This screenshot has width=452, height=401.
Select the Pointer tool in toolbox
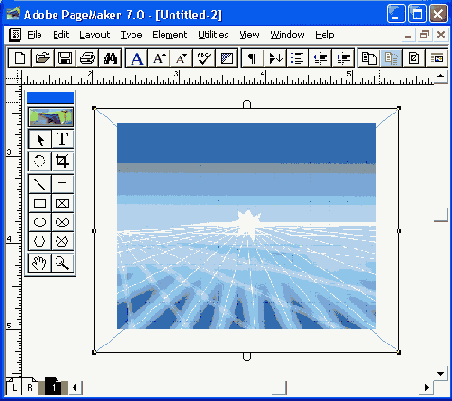click(40, 139)
